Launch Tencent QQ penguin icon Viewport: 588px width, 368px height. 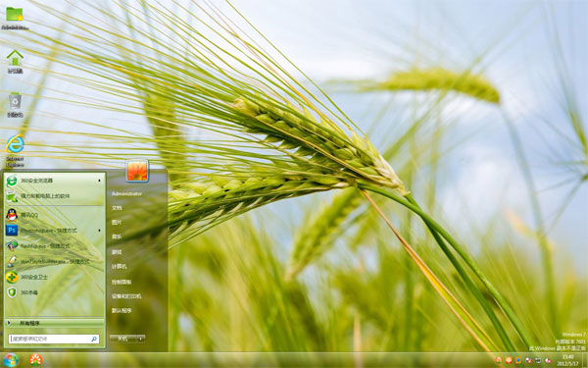point(12,215)
